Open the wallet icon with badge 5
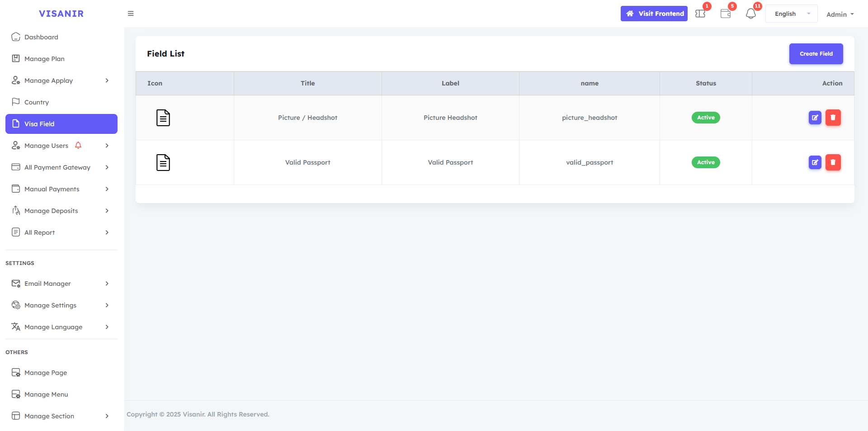 point(726,14)
